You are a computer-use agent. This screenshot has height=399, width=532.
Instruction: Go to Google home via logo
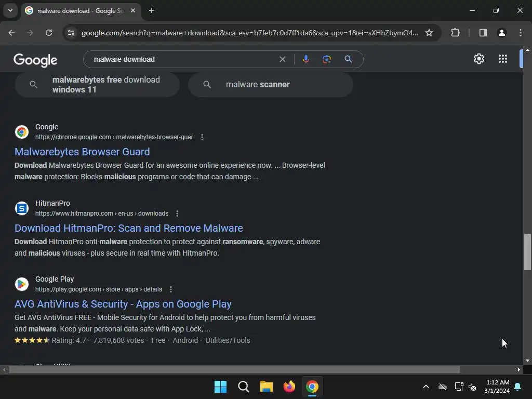pyautogui.click(x=35, y=60)
